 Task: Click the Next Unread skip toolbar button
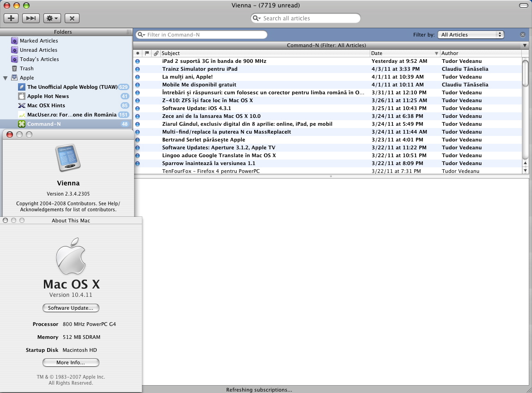click(31, 18)
